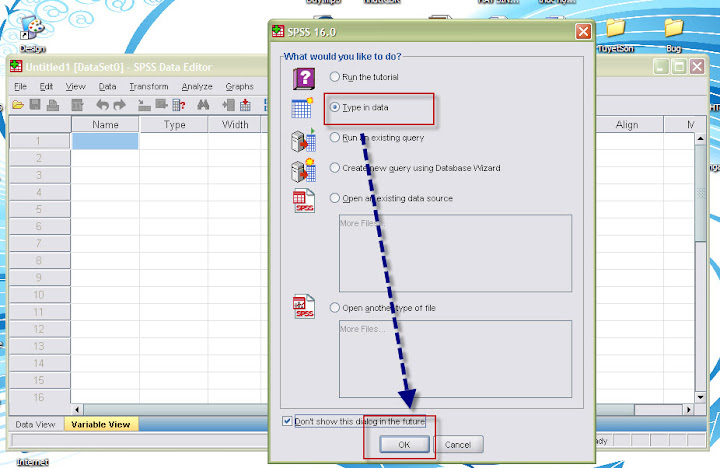Uncheck Don't show this dialog in the future

[x=287, y=421]
